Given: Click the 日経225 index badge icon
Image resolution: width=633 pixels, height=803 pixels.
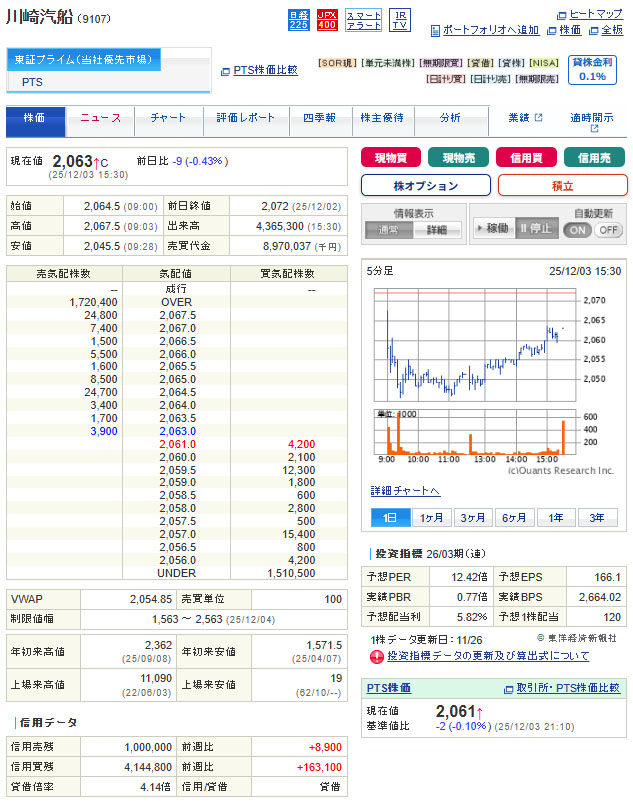Looking at the screenshot, I should (298, 19).
